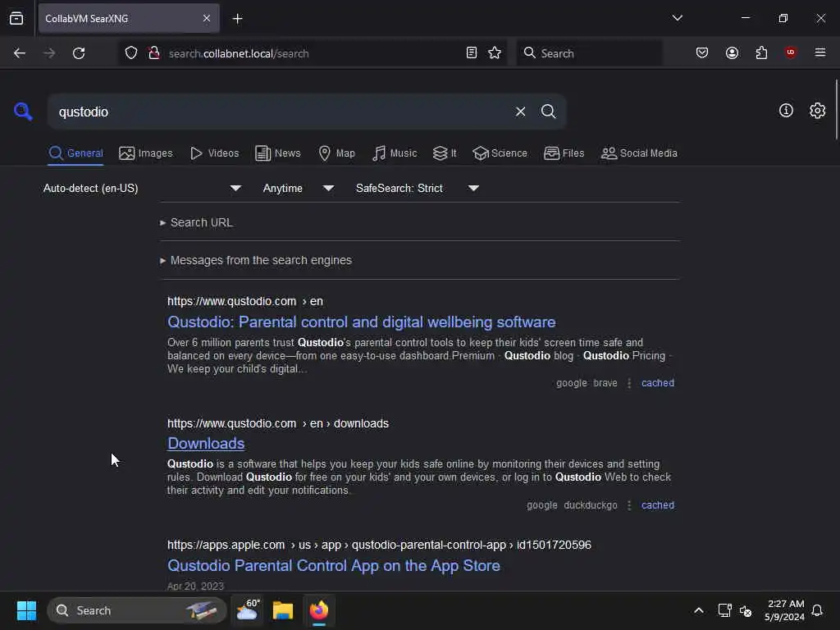Switch to the Videos search tab

[214, 153]
